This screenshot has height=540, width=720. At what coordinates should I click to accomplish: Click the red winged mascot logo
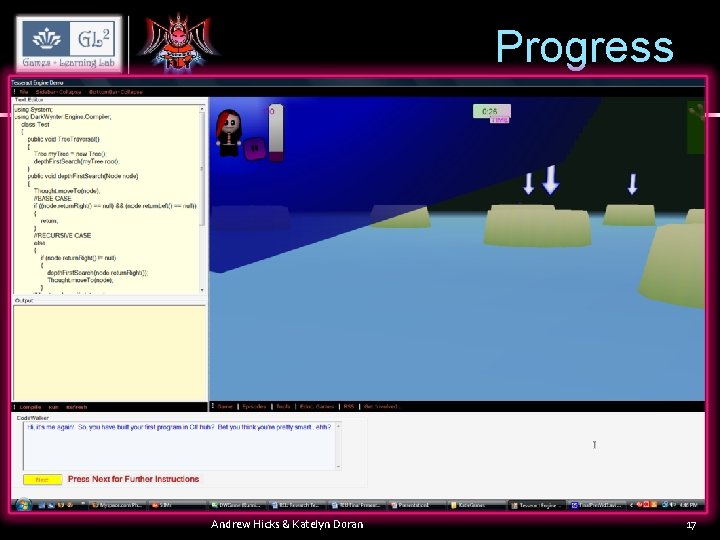pos(179,44)
